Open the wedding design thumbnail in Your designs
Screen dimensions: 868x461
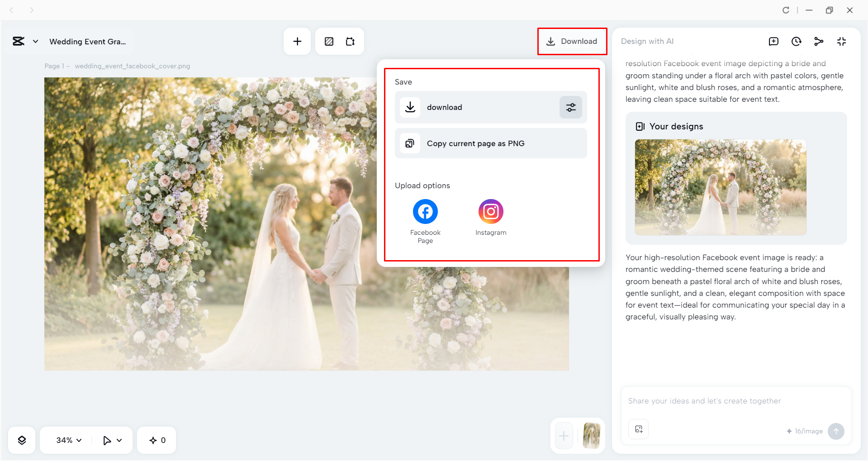click(x=721, y=187)
